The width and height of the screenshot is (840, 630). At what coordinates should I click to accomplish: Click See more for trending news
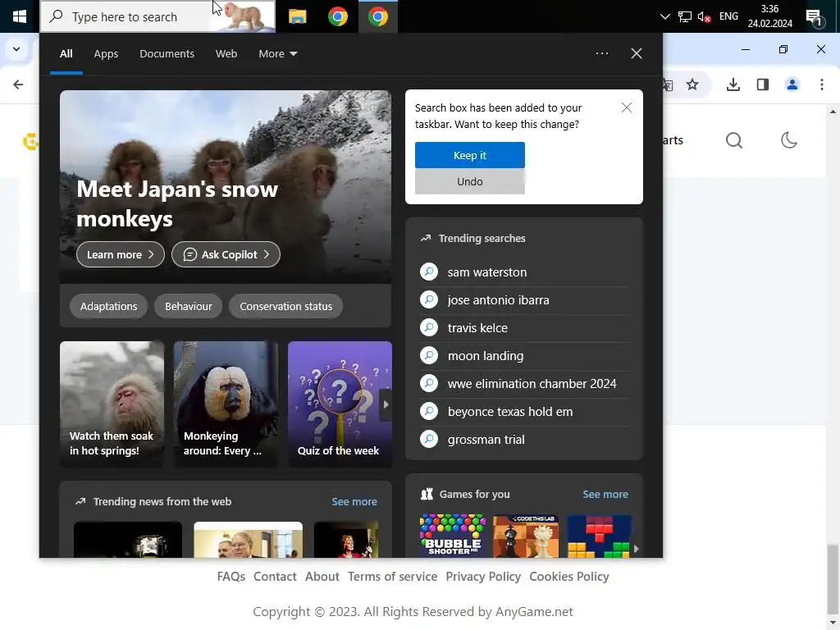pos(354,501)
